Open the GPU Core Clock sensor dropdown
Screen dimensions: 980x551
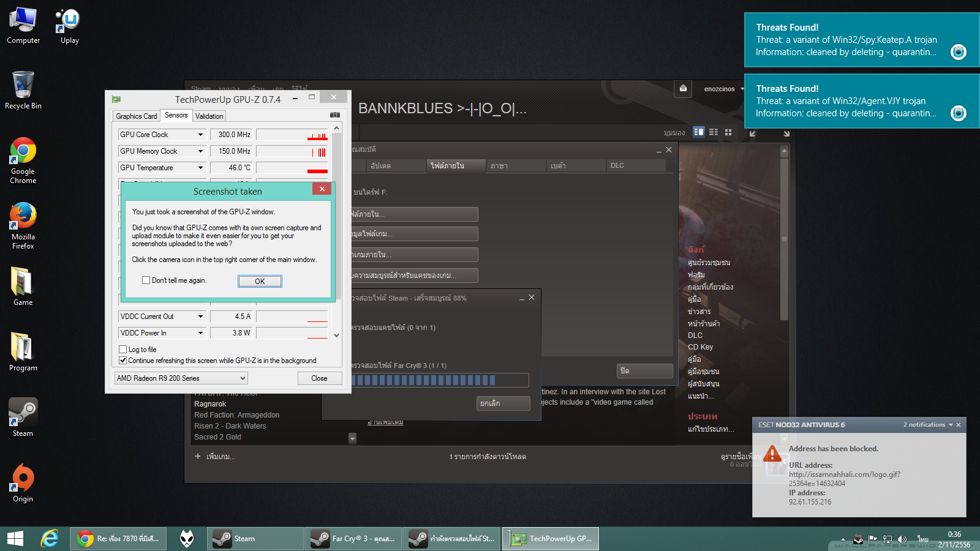(200, 135)
